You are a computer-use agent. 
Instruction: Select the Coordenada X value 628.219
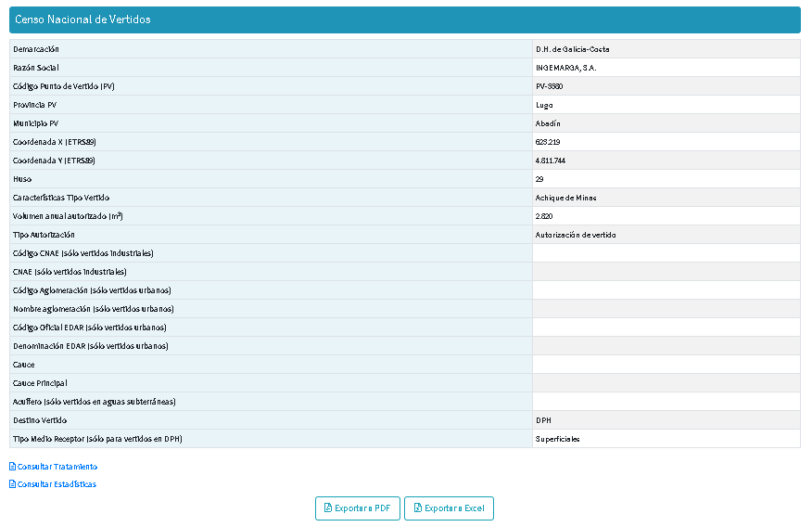click(x=548, y=142)
